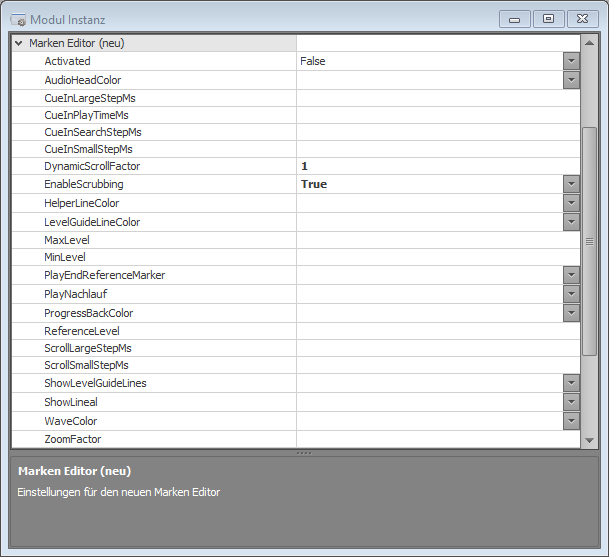Maximize the Modul Instanz window
The width and height of the screenshot is (609, 557).
(x=547, y=18)
